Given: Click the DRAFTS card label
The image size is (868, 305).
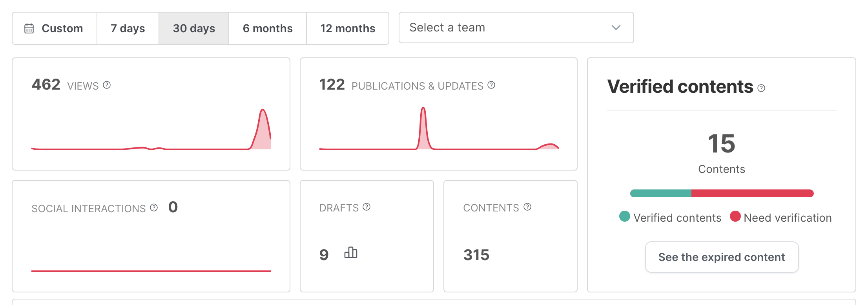Looking at the screenshot, I should 339,208.
